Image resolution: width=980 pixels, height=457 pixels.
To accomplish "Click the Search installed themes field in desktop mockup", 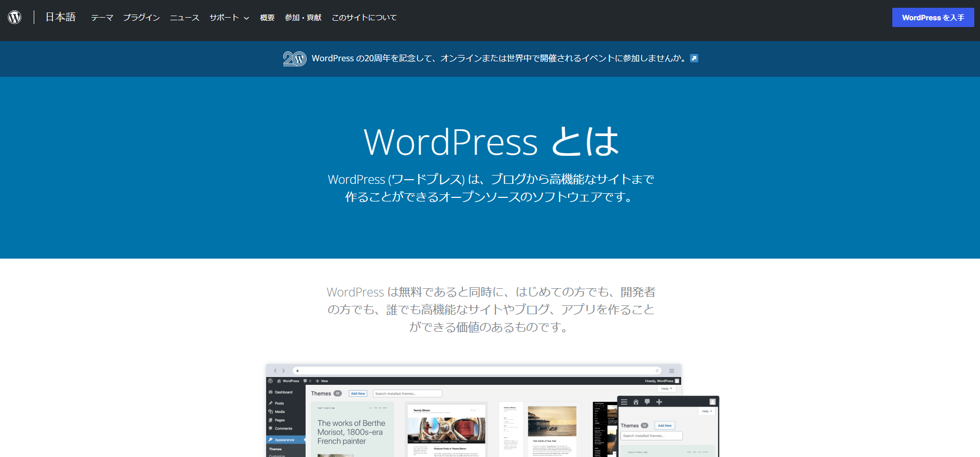I will coord(407,394).
